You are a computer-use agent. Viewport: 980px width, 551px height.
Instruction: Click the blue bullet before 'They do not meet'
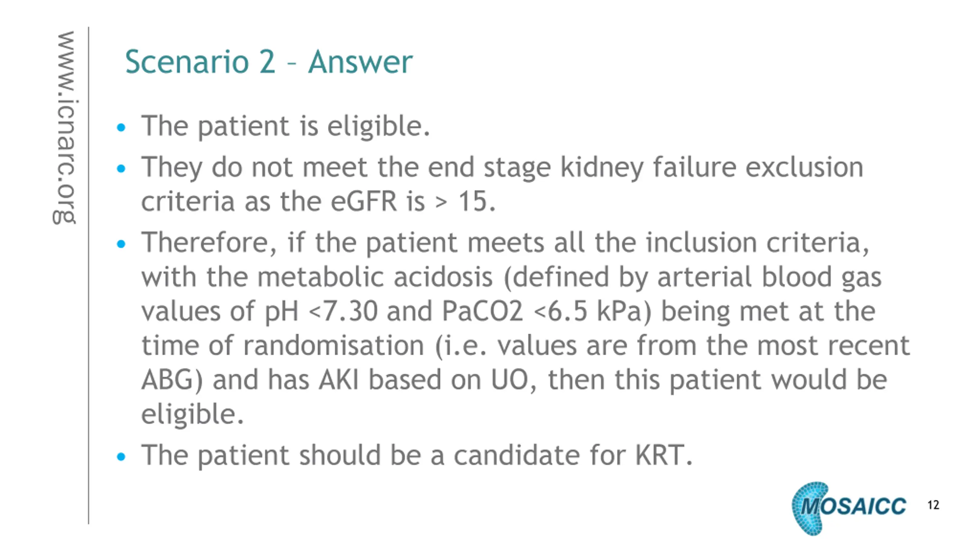[x=121, y=168]
